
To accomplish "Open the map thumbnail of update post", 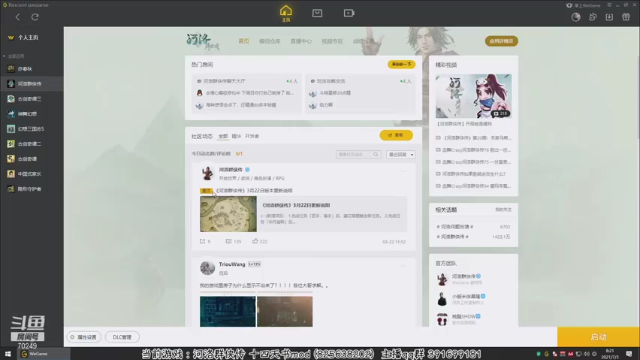I will pyautogui.click(x=228, y=214).
